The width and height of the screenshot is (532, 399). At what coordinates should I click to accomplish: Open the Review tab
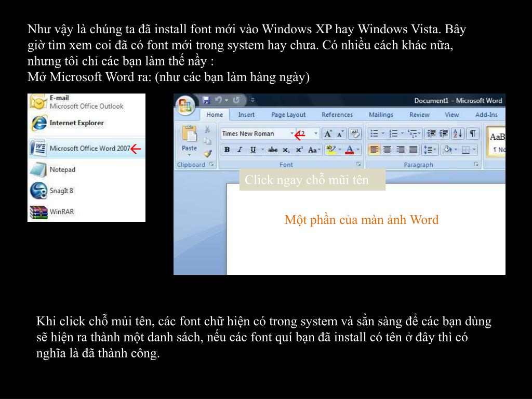419,115
